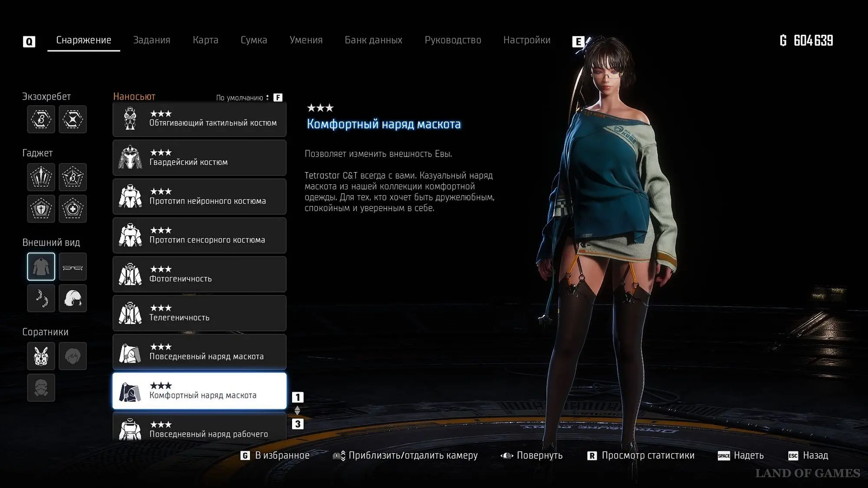Select the first Экзохребет slot icon
The image size is (868, 488).
(x=41, y=119)
